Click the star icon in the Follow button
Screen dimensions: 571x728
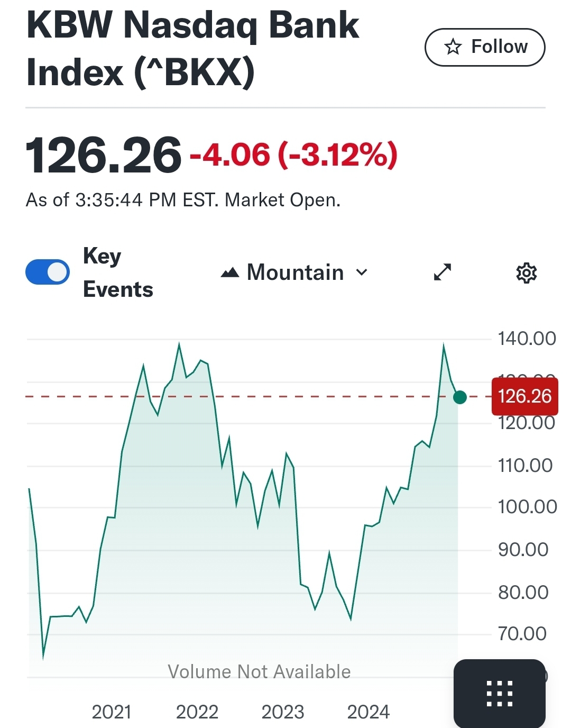453,47
